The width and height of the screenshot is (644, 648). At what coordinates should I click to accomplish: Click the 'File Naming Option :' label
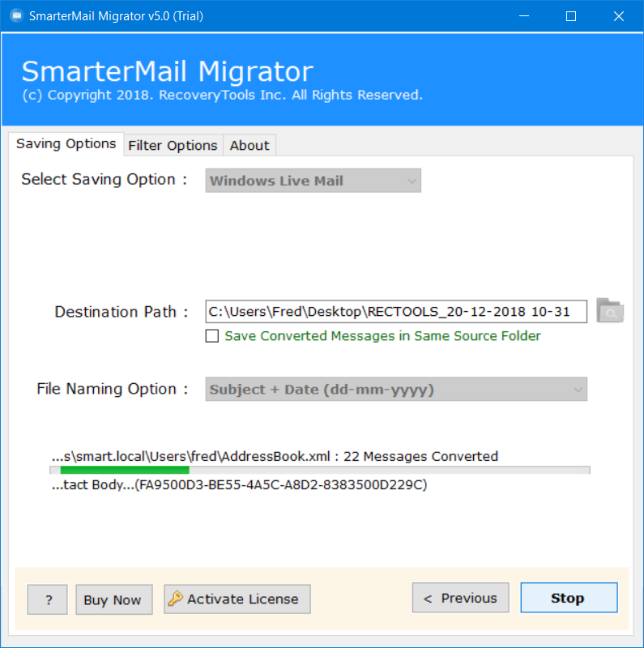coord(113,389)
